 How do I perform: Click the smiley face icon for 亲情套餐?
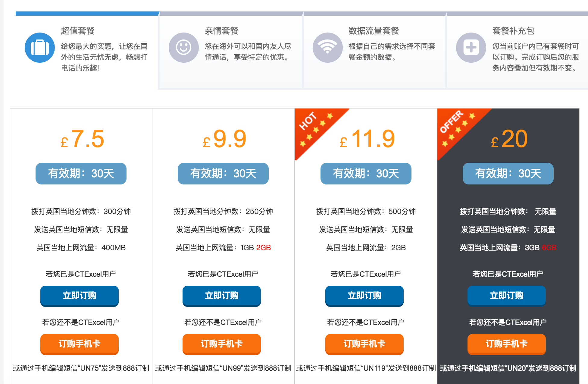pyautogui.click(x=184, y=48)
